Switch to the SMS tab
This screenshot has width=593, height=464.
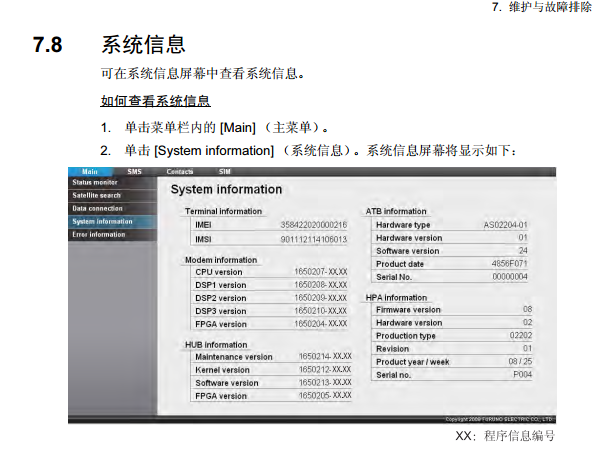click(x=134, y=172)
